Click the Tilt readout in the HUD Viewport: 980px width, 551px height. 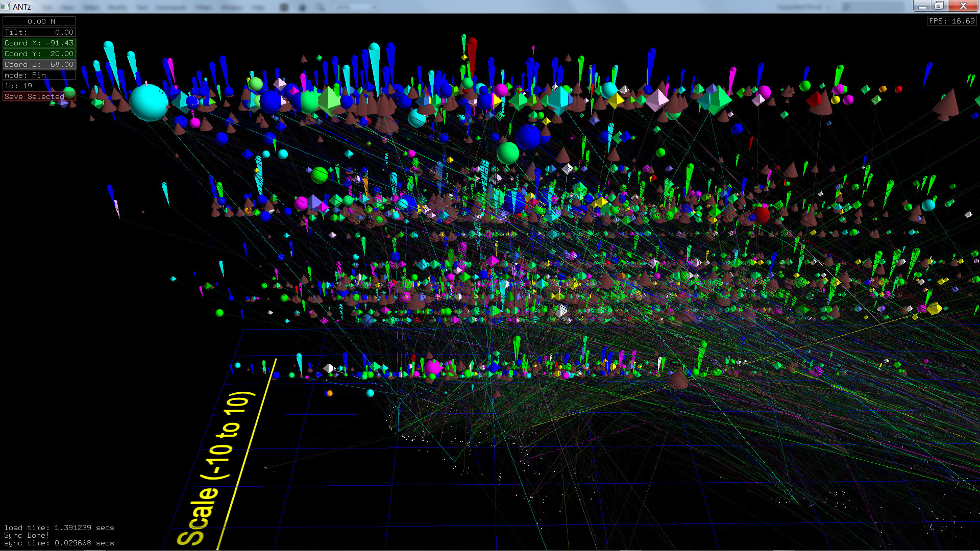click(x=39, y=32)
